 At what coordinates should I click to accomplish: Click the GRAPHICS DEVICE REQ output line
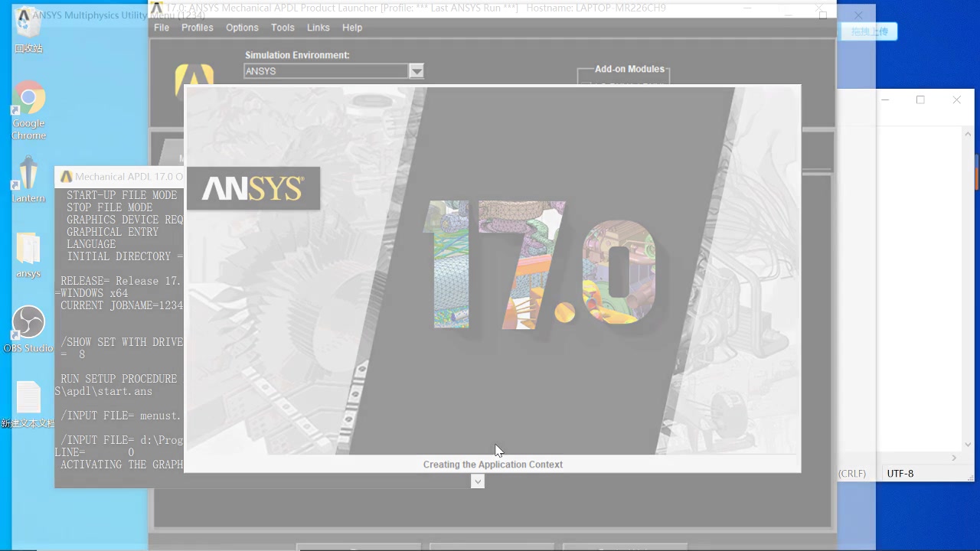(125, 220)
